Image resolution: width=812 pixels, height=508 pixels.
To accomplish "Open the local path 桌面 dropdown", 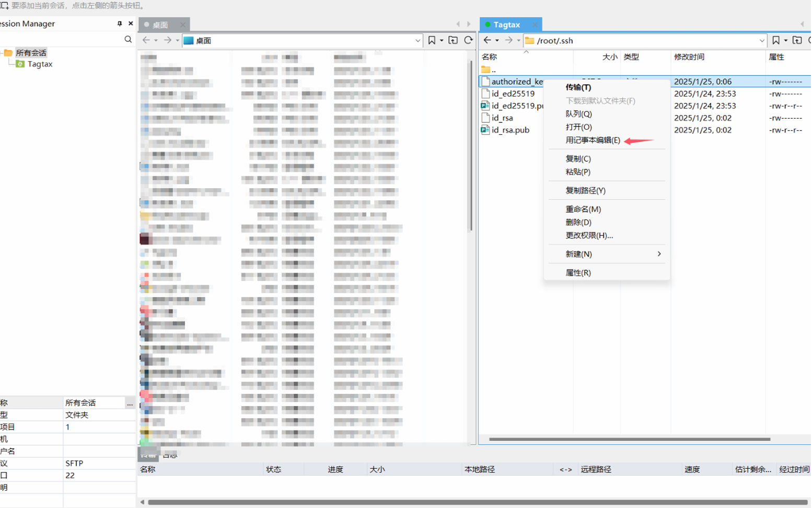I will [x=417, y=40].
